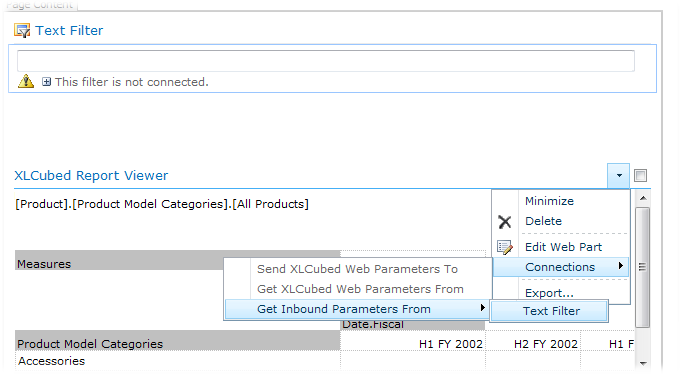Expand the 'This filter is not connected' plus box
Viewport: 680px width, 374px height.
click(46, 82)
